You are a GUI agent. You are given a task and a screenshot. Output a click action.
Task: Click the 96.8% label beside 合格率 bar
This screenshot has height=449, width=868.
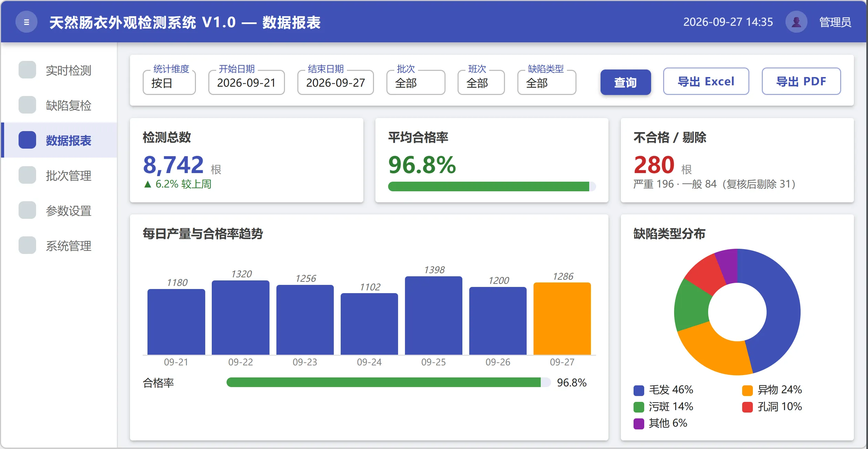pyautogui.click(x=572, y=383)
